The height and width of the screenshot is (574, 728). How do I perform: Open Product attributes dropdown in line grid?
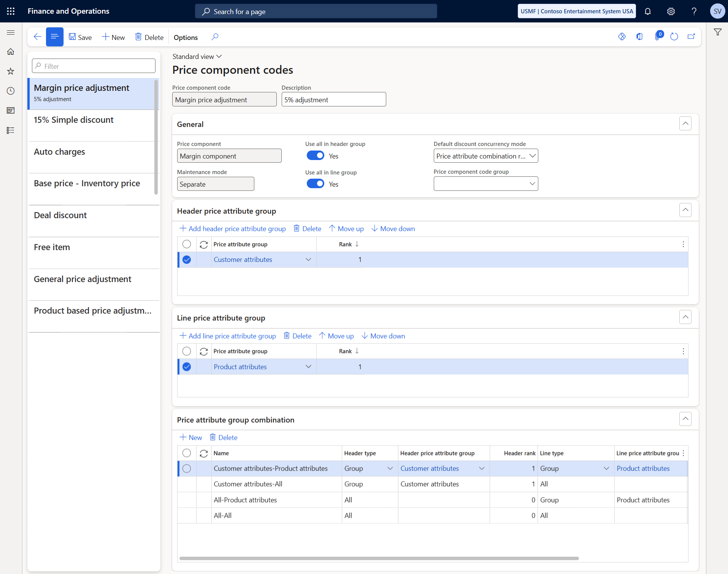coord(308,367)
